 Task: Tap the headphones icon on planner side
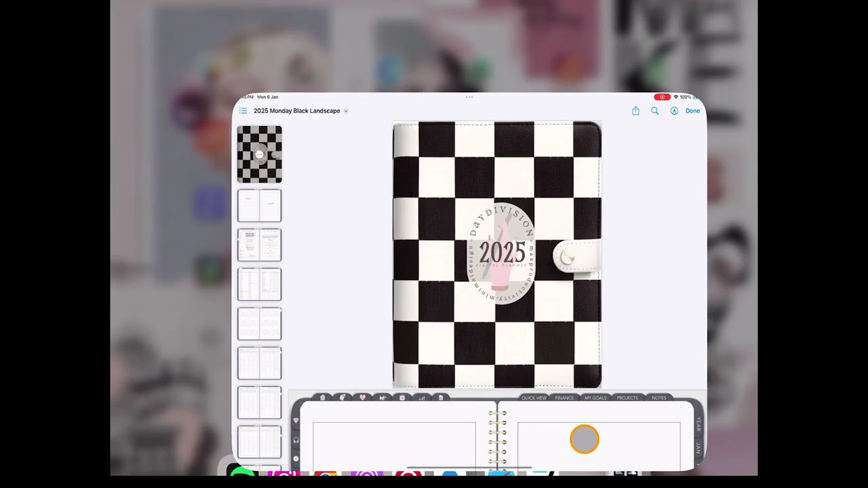(x=296, y=440)
